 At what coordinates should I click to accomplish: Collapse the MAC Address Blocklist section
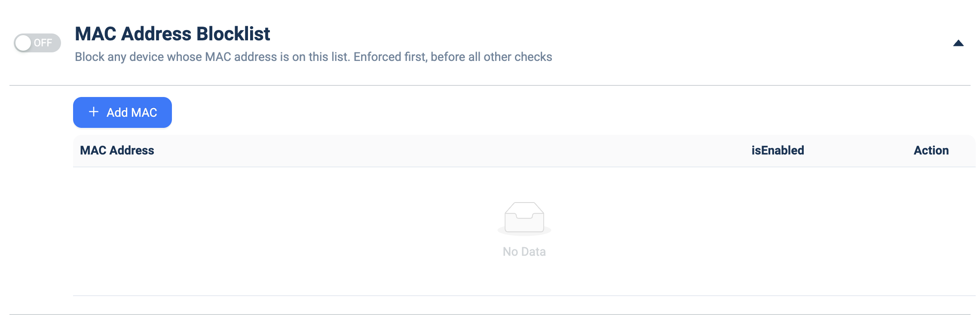[959, 43]
